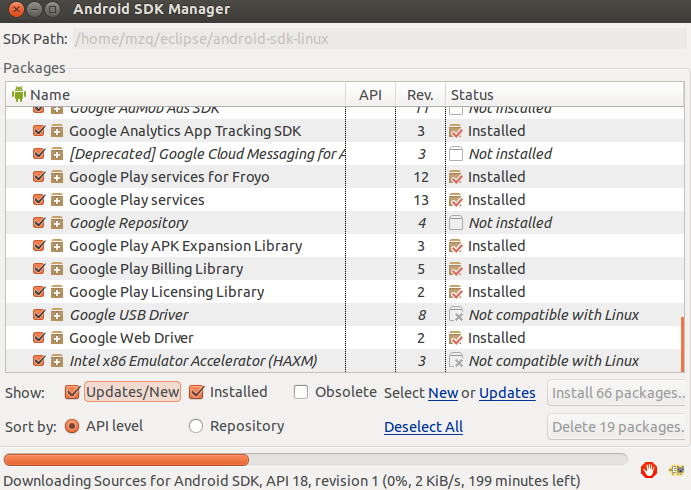Click the package icon for Intel x86 Emulator Accelerator

pyautogui.click(x=57, y=361)
